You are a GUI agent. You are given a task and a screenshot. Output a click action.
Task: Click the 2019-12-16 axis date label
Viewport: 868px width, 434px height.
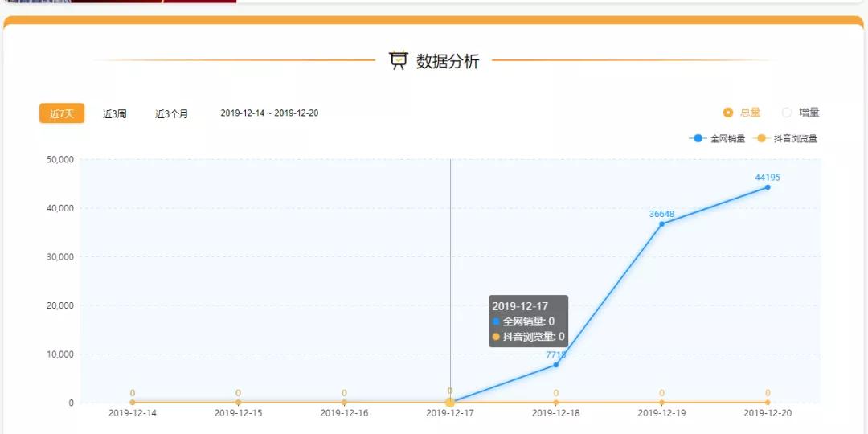click(x=344, y=413)
